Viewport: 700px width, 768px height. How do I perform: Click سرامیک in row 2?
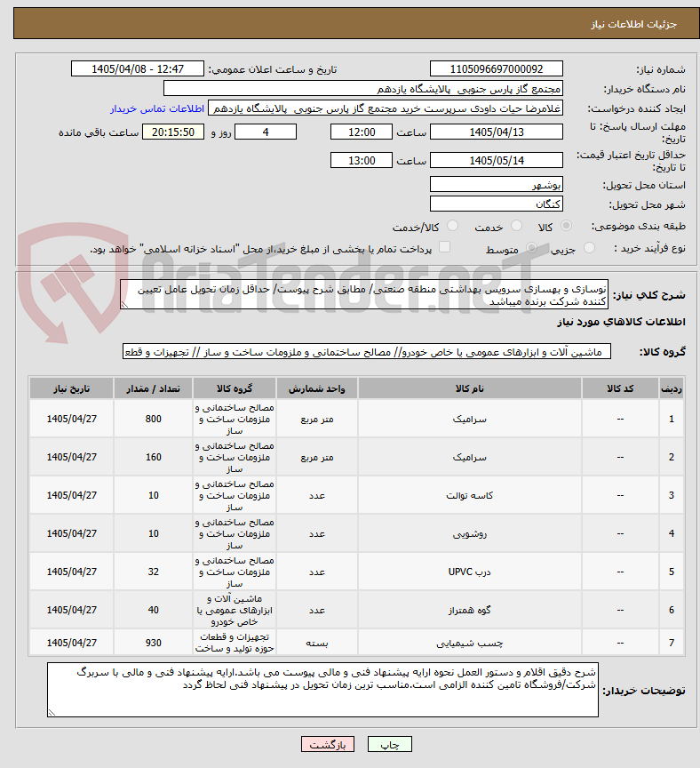tap(469, 458)
